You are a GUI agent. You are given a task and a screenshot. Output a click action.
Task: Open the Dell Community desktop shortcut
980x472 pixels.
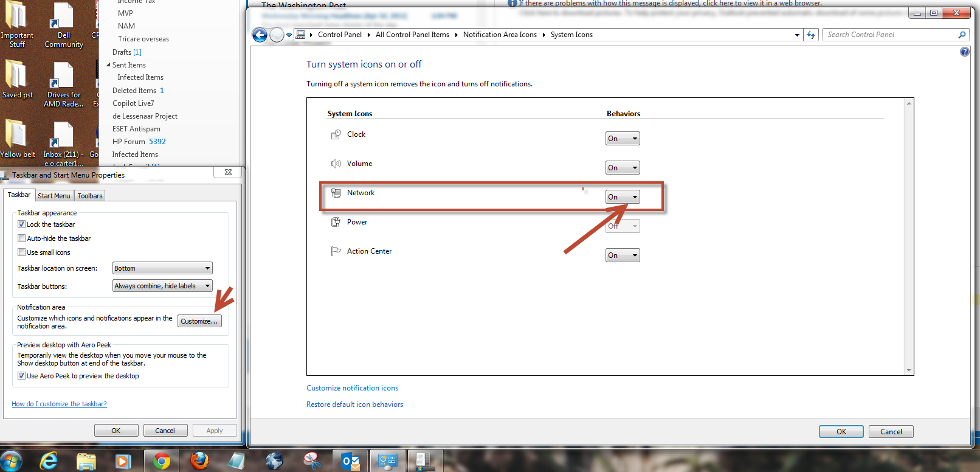click(64, 24)
